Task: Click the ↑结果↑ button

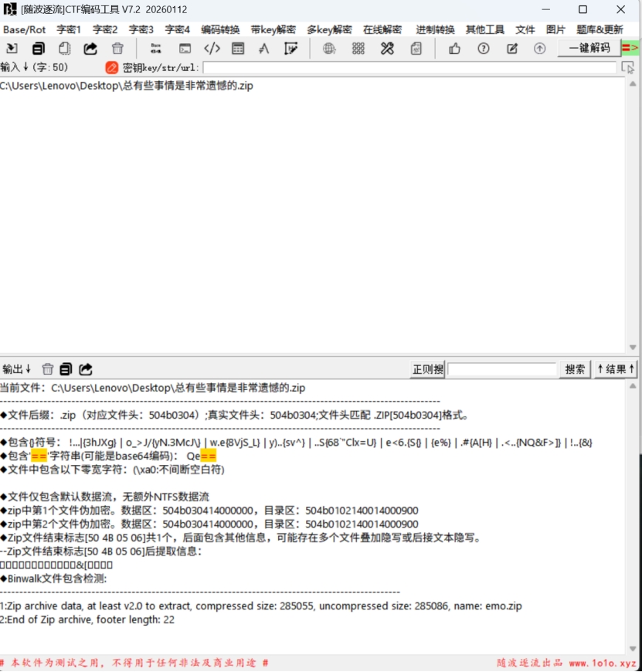Action: (x=616, y=369)
